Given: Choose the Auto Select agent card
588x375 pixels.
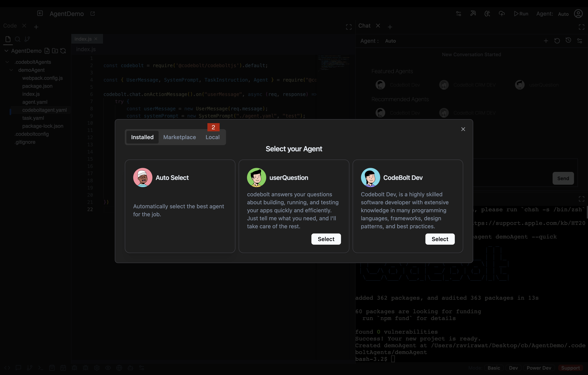Looking at the screenshot, I should [x=180, y=206].
